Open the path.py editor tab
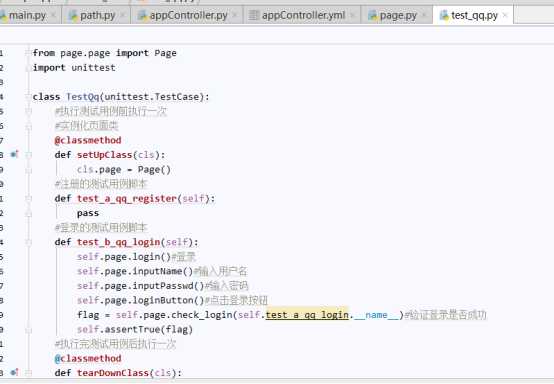Image resolution: width=554 pixels, height=384 pixels. (x=97, y=15)
